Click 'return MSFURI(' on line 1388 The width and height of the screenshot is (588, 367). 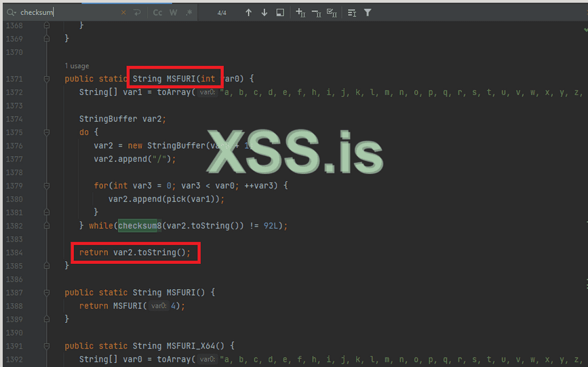[x=113, y=306]
